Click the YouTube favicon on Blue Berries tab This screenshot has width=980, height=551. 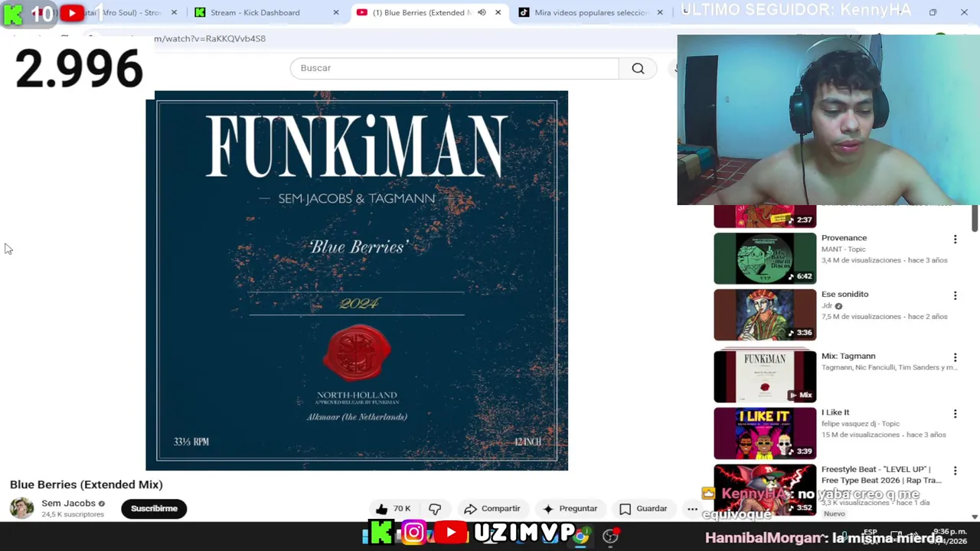(x=361, y=12)
